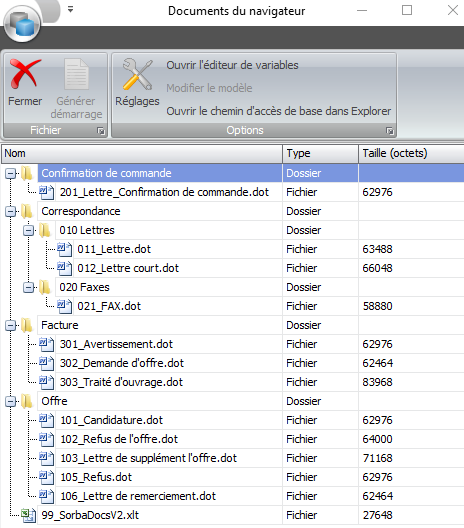Select 201_Lettre_Confirmation de commande.dot file name
This screenshot has width=464, height=528.
(164, 192)
